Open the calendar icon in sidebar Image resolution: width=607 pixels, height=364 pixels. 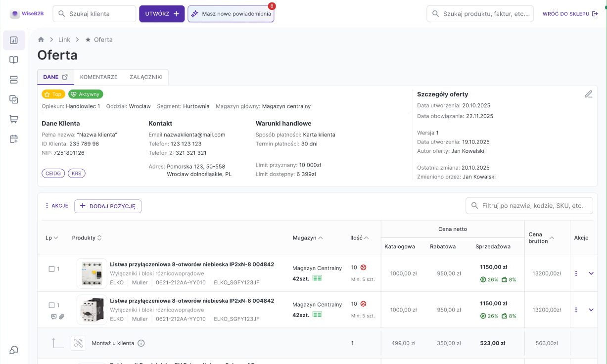14,139
